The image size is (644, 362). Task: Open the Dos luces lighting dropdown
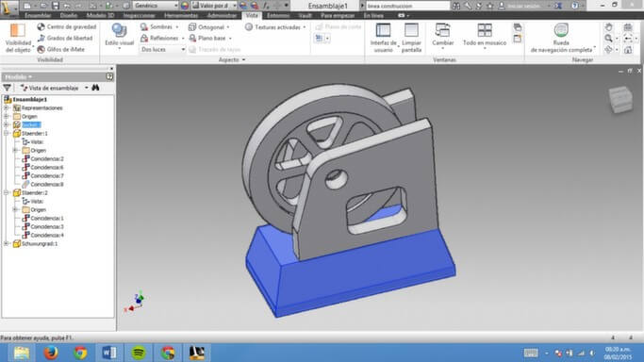(162, 49)
